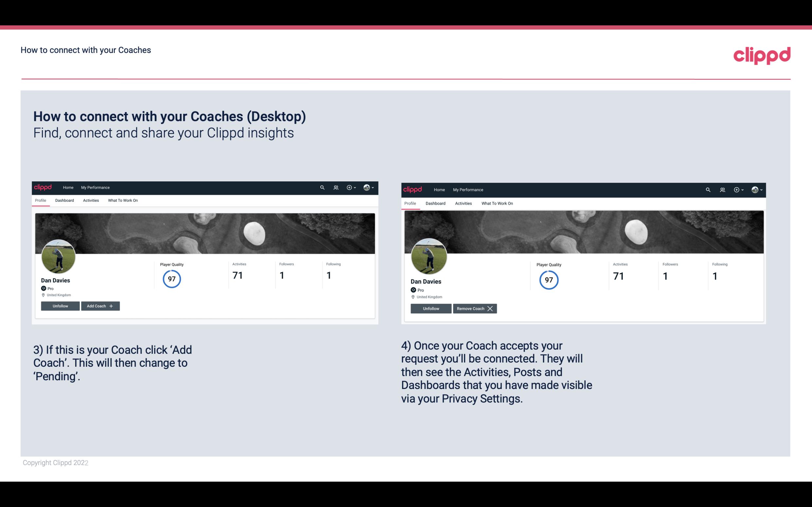This screenshot has width=812, height=507.
Task: Click the 'Add Coach' button on profile
Action: coord(99,306)
